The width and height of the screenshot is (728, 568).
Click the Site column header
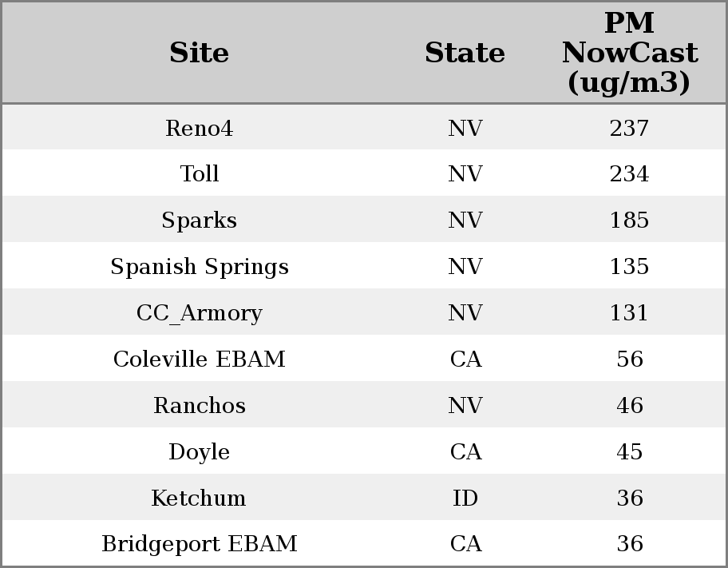click(x=199, y=54)
